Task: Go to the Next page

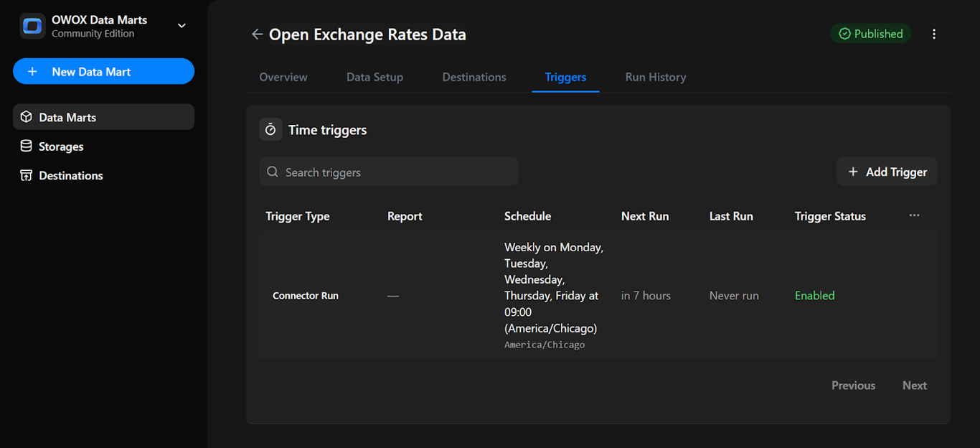Action: [x=915, y=386]
